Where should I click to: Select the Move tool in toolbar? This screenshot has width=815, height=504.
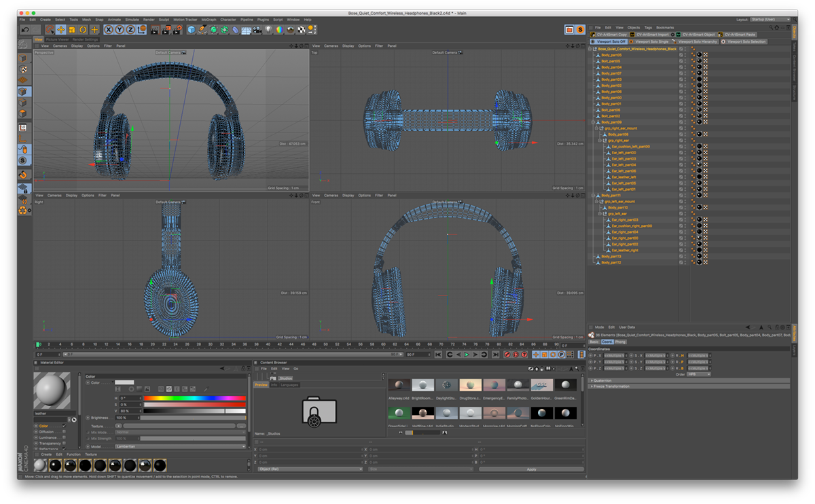[x=61, y=30]
